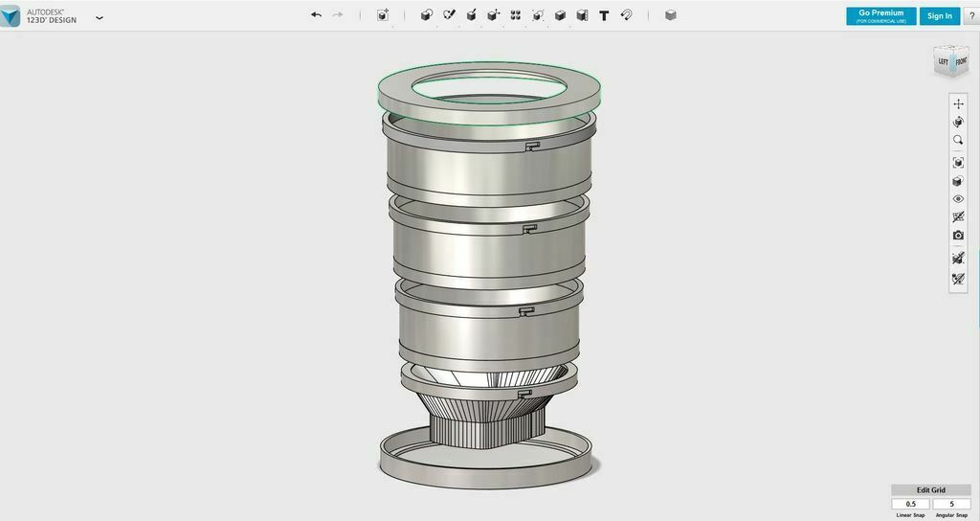Viewport: 980px width, 521px height.
Task: Open the Grouping tool
Action: coord(538,15)
